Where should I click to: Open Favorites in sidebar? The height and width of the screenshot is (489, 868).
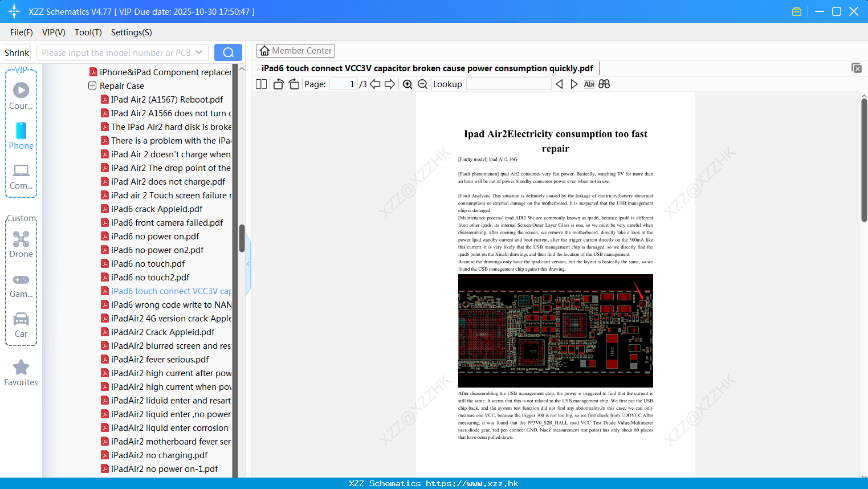click(x=21, y=373)
